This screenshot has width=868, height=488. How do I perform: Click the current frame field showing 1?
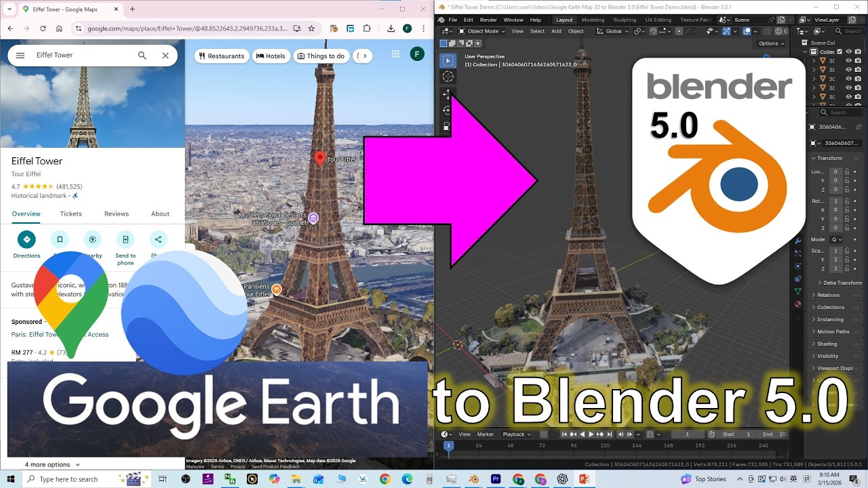686,434
